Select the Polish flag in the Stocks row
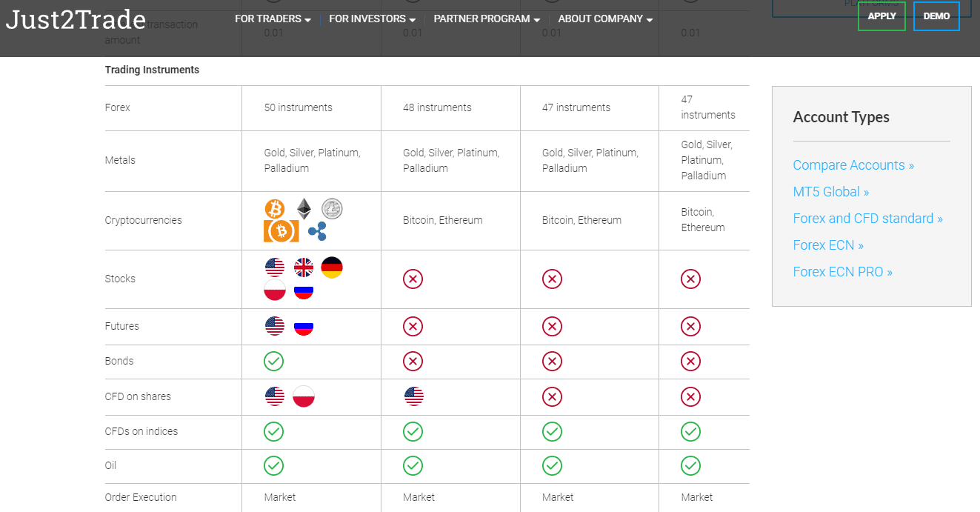Image resolution: width=980 pixels, height=512 pixels. (x=275, y=290)
